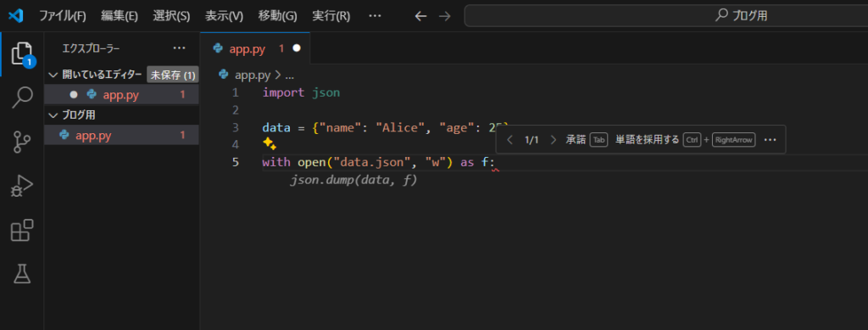Screen dimensions: 868x330
Task: Click the Copilot sparkle icon on line 4
Action: pos(269,144)
